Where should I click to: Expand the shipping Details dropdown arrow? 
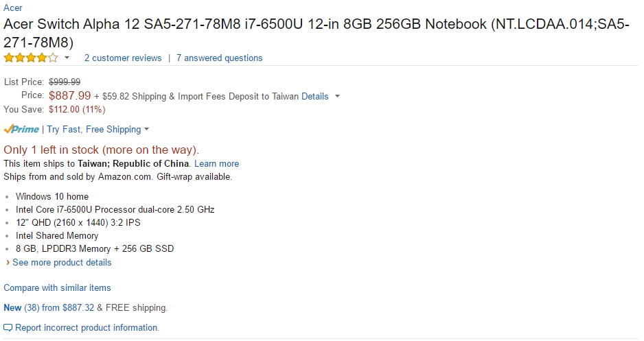pos(337,97)
